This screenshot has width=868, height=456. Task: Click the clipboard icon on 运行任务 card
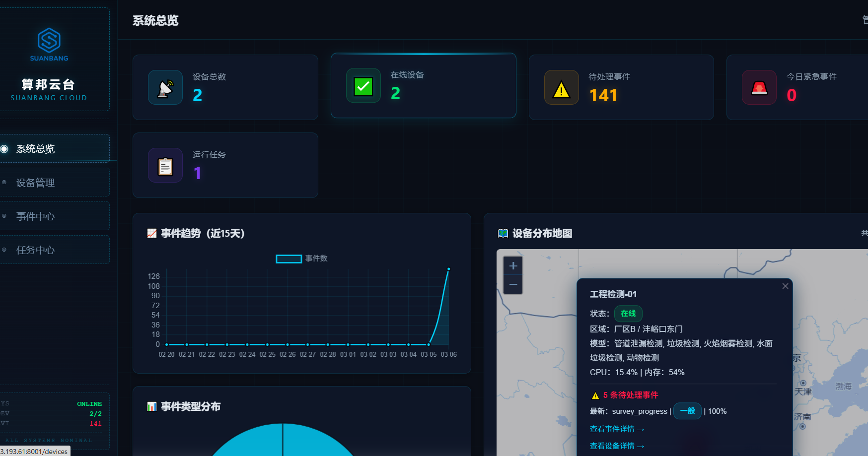pos(165,165)
